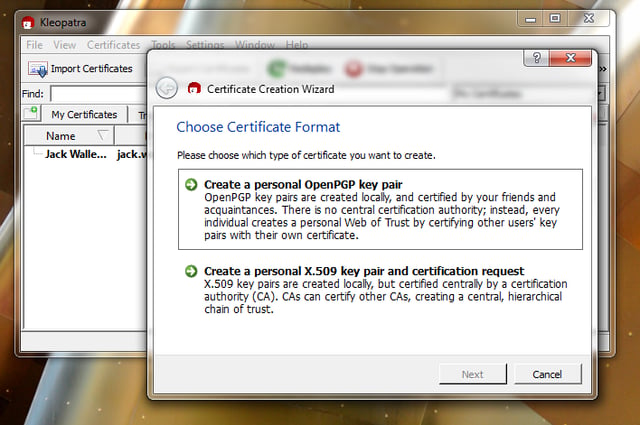This screenshot has height=425, width=640.
Task: Click Import Certificates label in toolbar
Action: pos(92,69)
